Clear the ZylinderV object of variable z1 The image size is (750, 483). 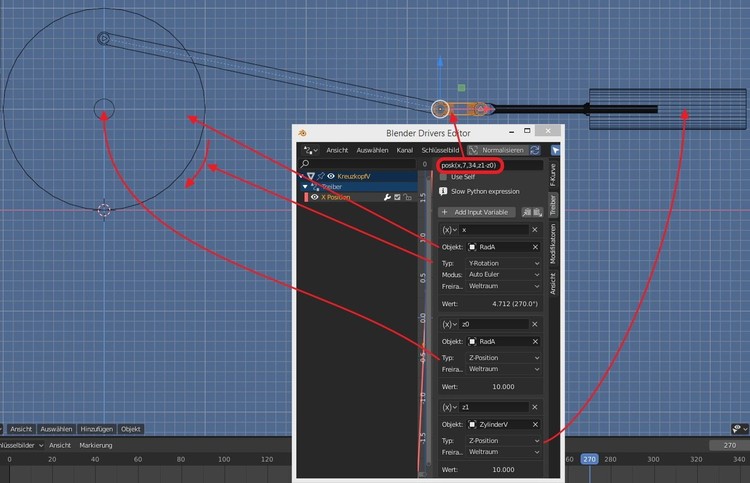point(535,425)
